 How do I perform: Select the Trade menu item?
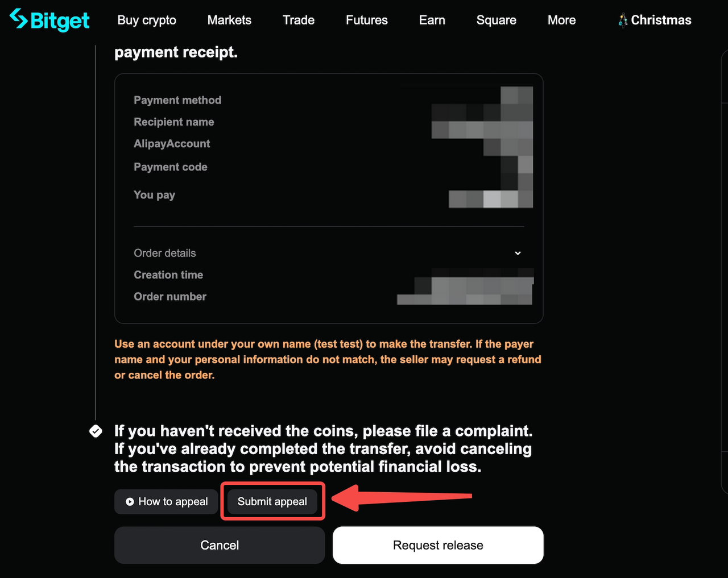(x=298, y=20)
